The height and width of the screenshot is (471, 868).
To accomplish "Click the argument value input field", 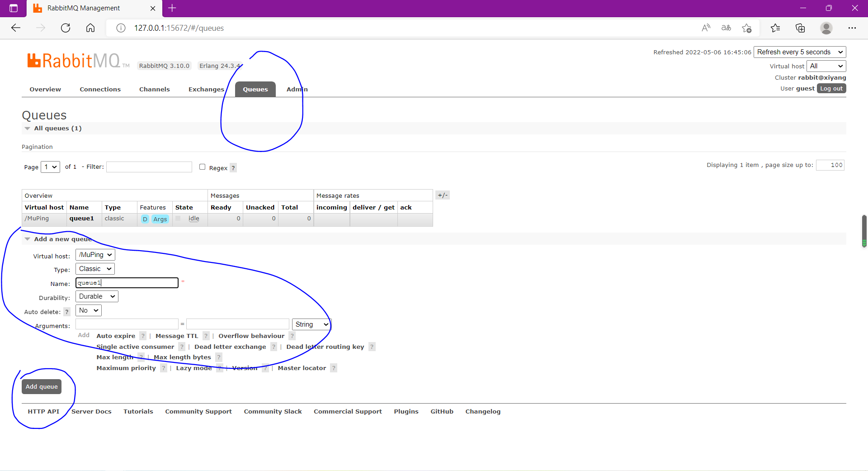I will point(238,324).
